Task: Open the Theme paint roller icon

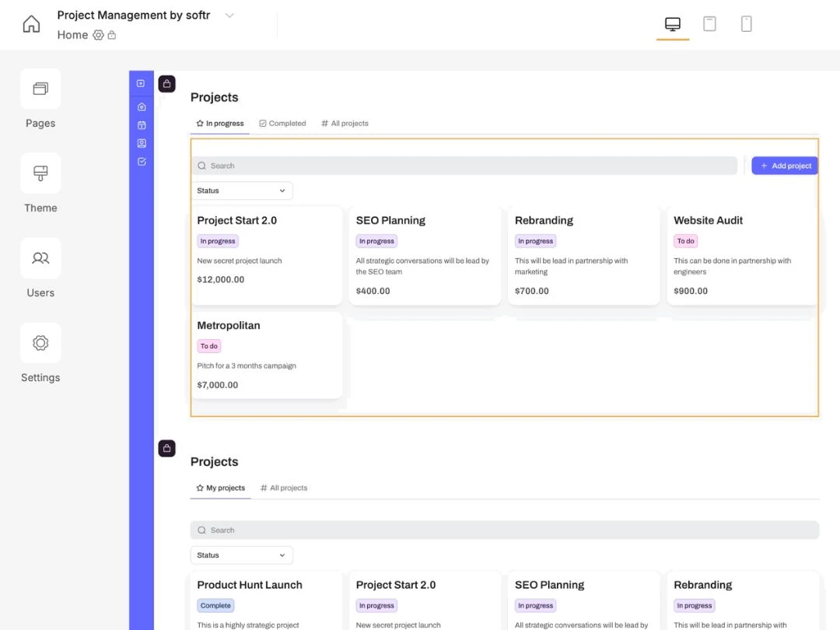Action: 40,173
